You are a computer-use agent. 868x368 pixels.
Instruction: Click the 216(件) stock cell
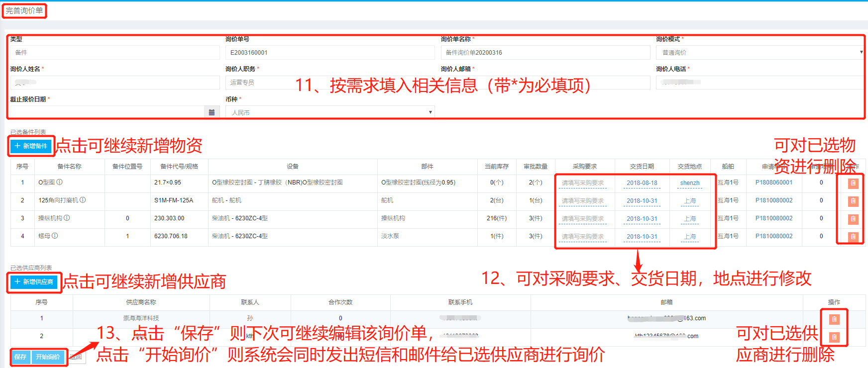(x=497, y=218)
